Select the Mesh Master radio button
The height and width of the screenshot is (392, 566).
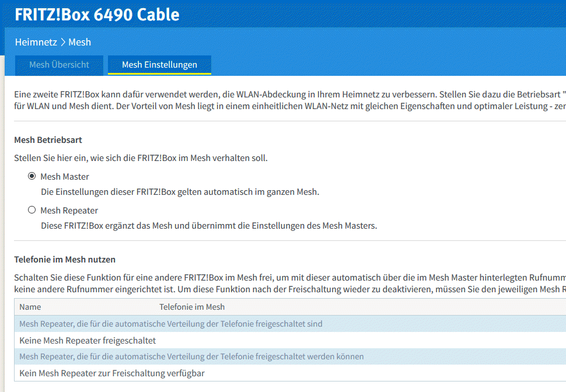pyautogui.click(x=32, y=176)
